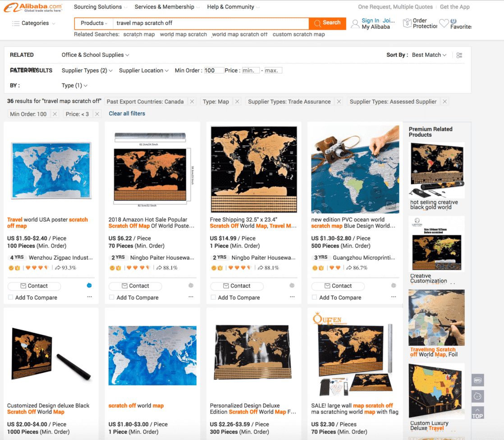Screen dimensions: 504x440
Task: Select related search 'custom scratch map'
Action: coord(298,34)
